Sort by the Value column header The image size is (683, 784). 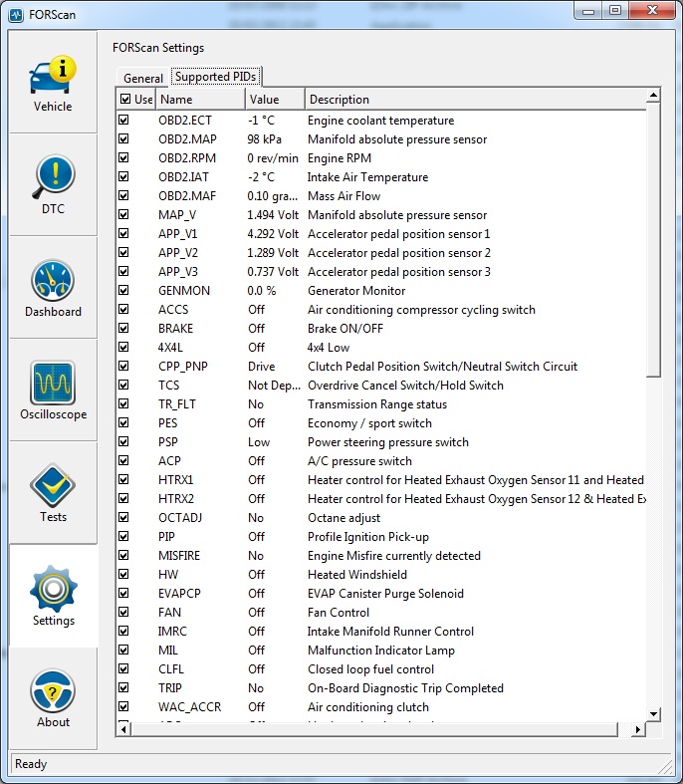[275, 99]
